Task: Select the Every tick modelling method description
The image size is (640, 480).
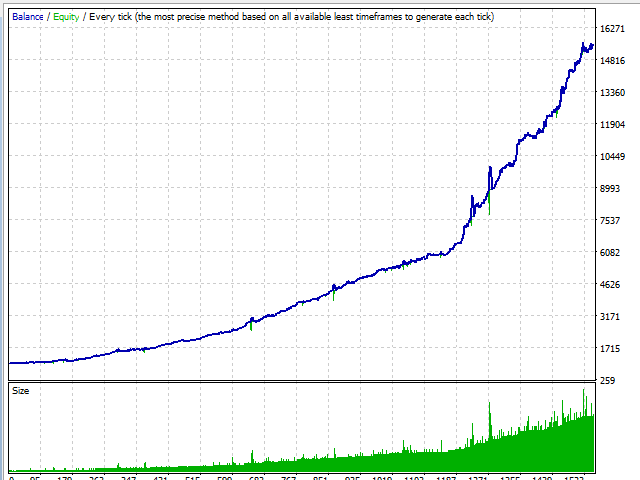Action: (291, 17)
